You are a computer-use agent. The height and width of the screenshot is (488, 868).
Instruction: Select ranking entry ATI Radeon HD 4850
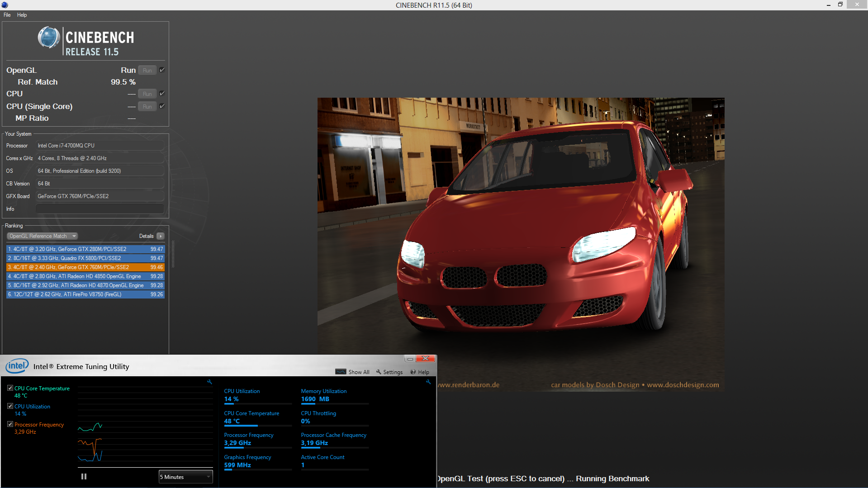pos(85,276)
